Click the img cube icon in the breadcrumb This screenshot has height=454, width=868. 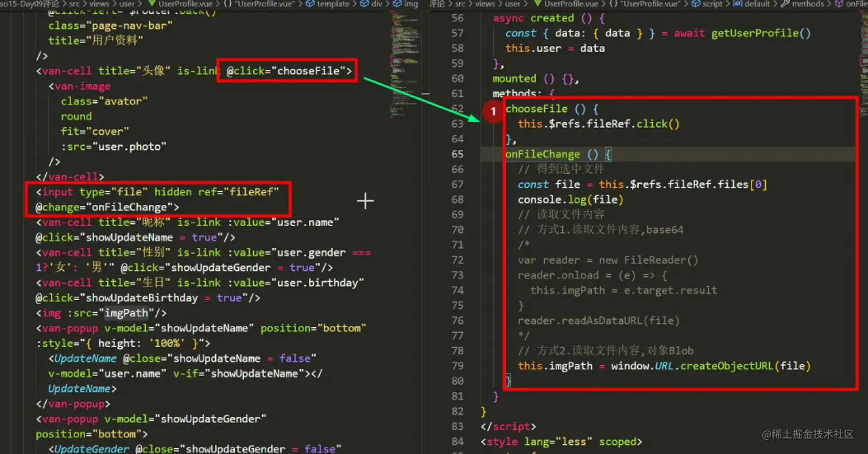(x=397, y=4)
